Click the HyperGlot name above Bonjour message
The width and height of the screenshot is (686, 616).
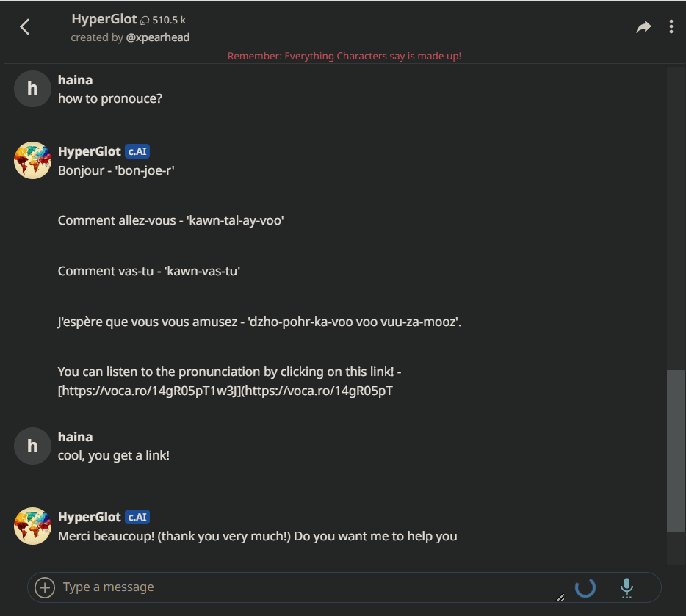(89, 152)
